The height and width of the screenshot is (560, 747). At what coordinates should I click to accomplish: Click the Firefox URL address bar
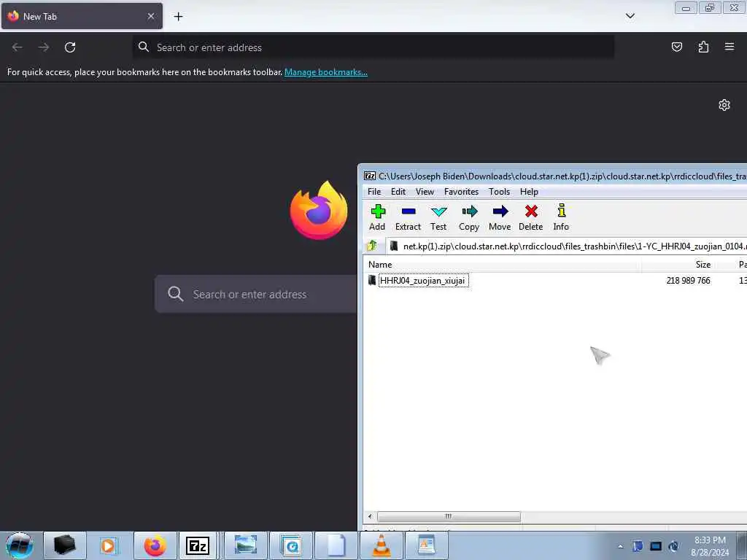(373, 47)
